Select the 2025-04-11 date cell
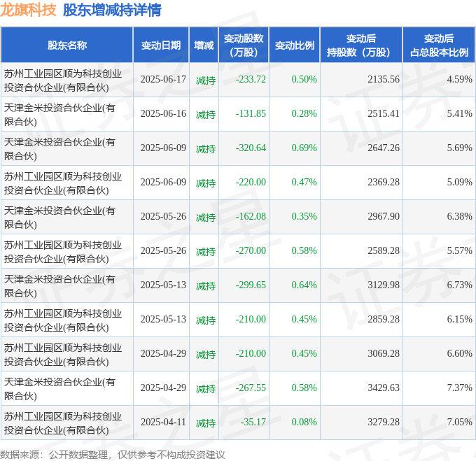This screenshot has height=461, width=476. 163,422
